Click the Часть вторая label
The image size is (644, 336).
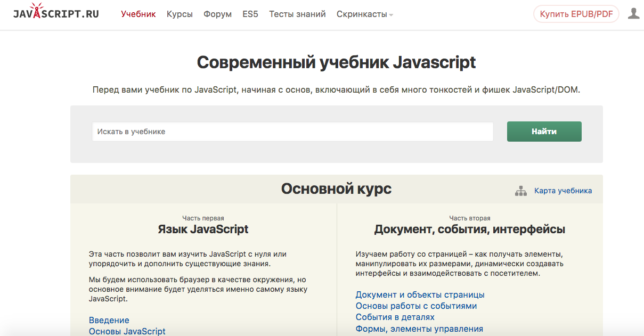(x=470, y=218)
